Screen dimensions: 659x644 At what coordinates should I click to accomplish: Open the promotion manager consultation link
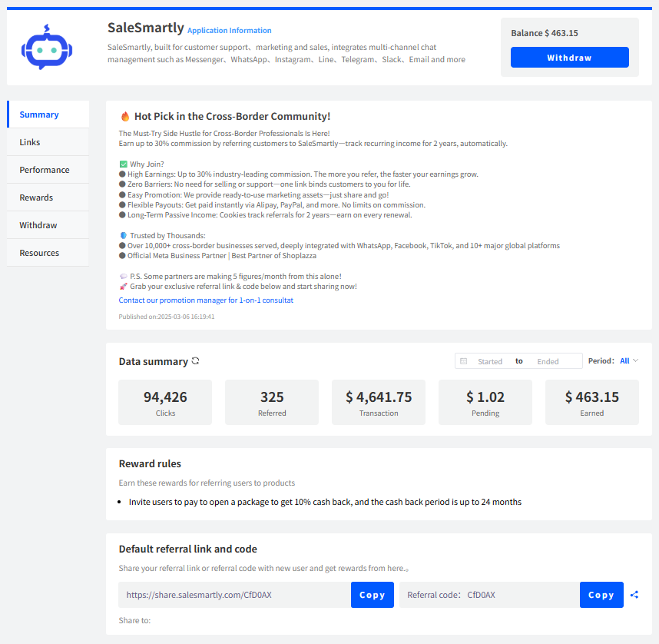206,300
